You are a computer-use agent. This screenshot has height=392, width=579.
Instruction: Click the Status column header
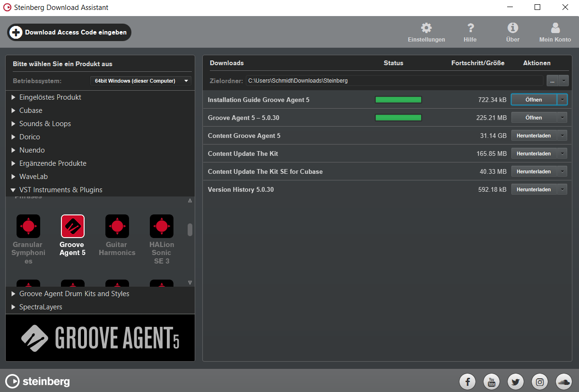pos(394,63)
